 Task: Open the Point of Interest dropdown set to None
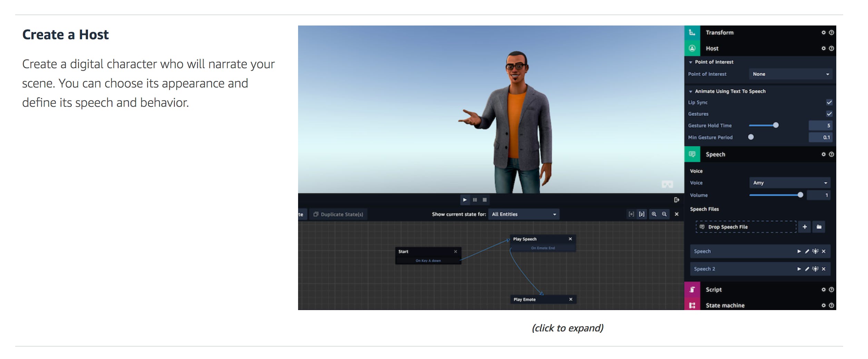click(791, 74)
